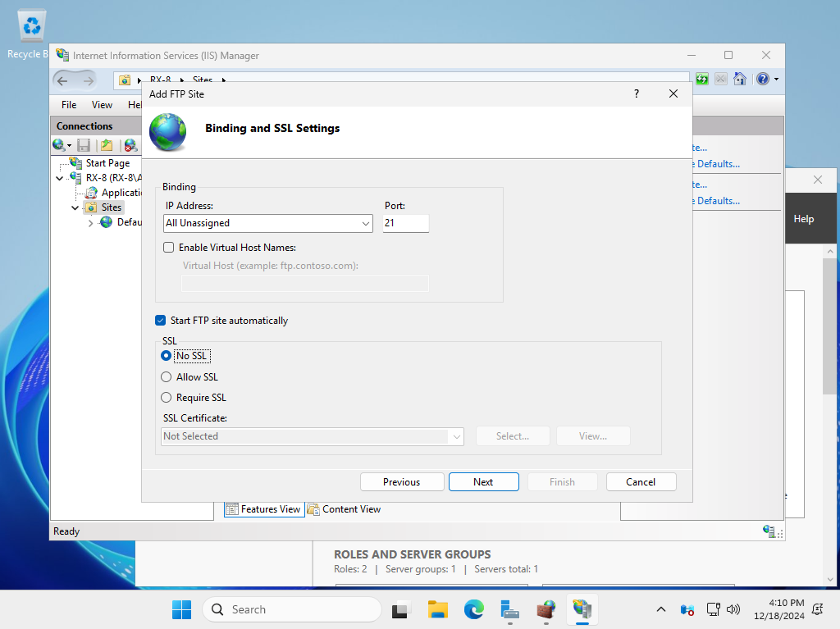This screenshot has height=629, width=840.
Task: Click the IIS Manager forward navigation arrow
Action: [89, 81]
